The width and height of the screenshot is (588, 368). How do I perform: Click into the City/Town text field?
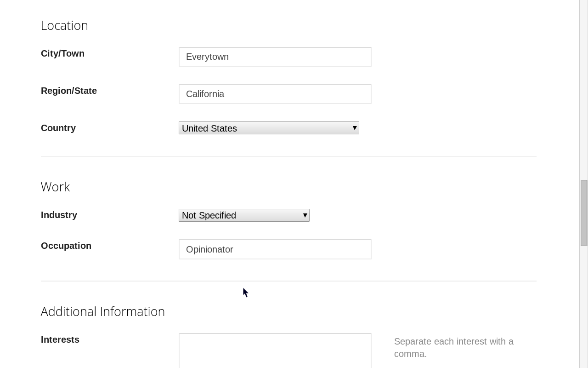tap(275, 57)
